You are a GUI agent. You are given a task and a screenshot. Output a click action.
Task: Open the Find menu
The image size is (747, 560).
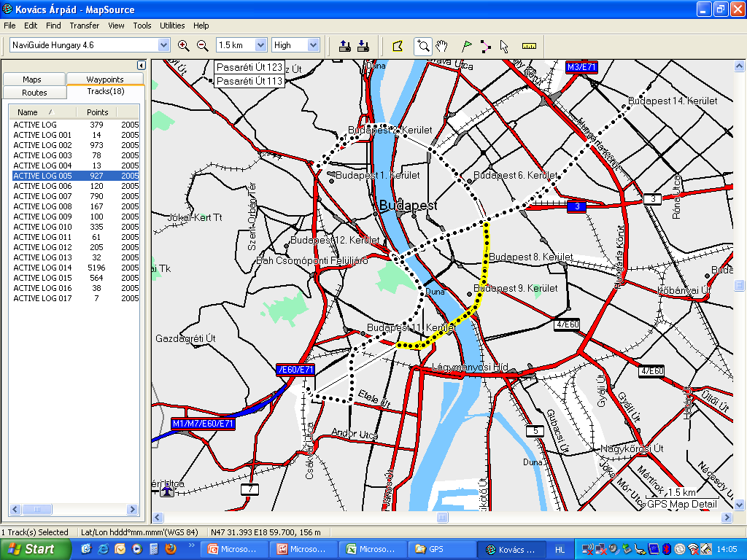coord(53,26)
